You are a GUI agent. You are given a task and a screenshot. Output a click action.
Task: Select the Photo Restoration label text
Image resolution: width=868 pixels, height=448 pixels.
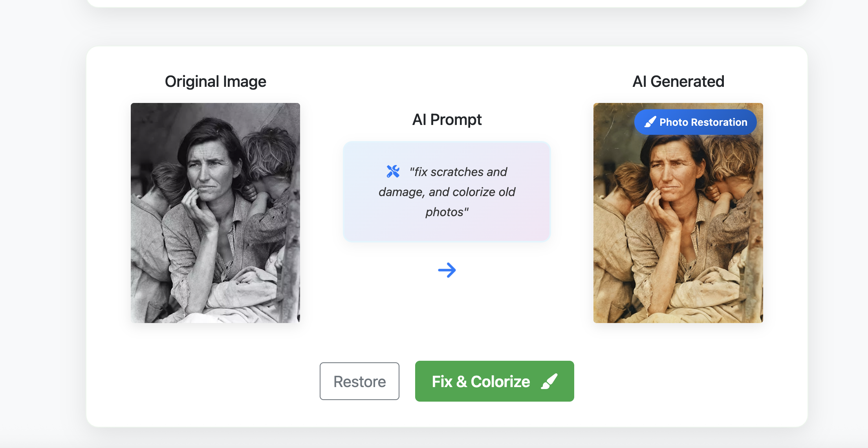point(703,122)
